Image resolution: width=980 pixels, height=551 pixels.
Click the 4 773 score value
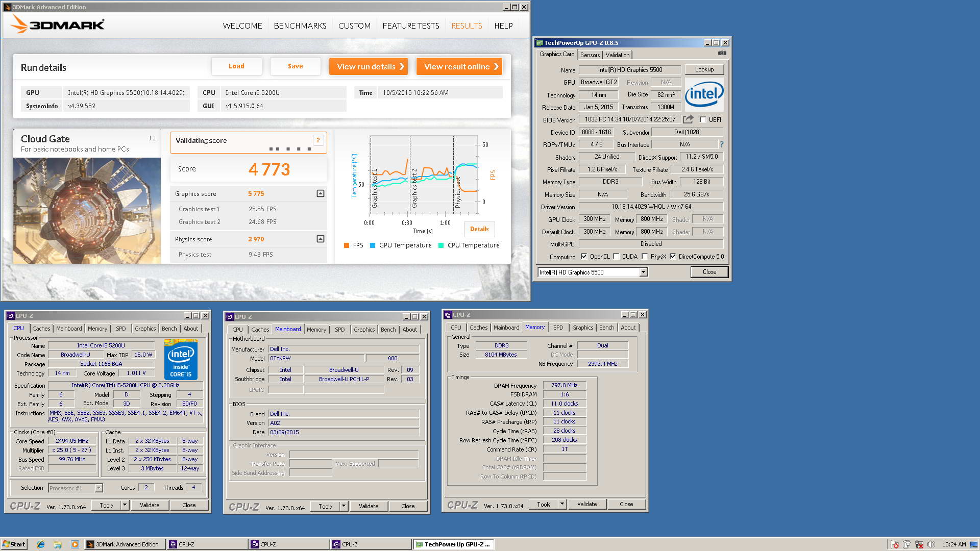pyautogui.click(x=269, y=169)
